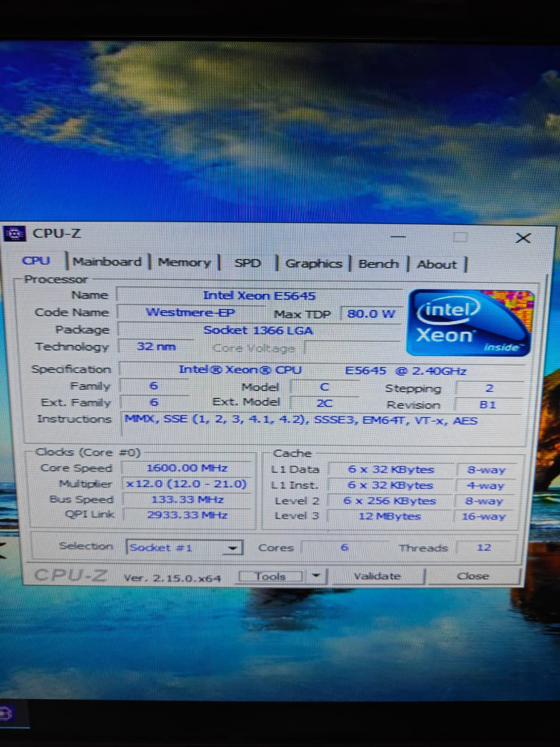Click the Ext. Model value 2C
The width and height of the screenshot is (560, 747).
[324, 403]
